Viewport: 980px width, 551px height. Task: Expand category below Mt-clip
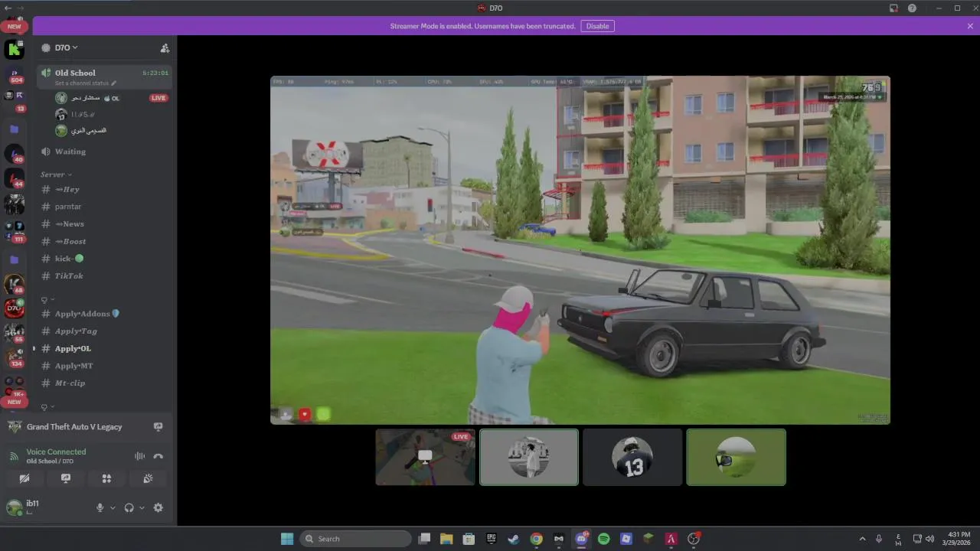[47, 407]
